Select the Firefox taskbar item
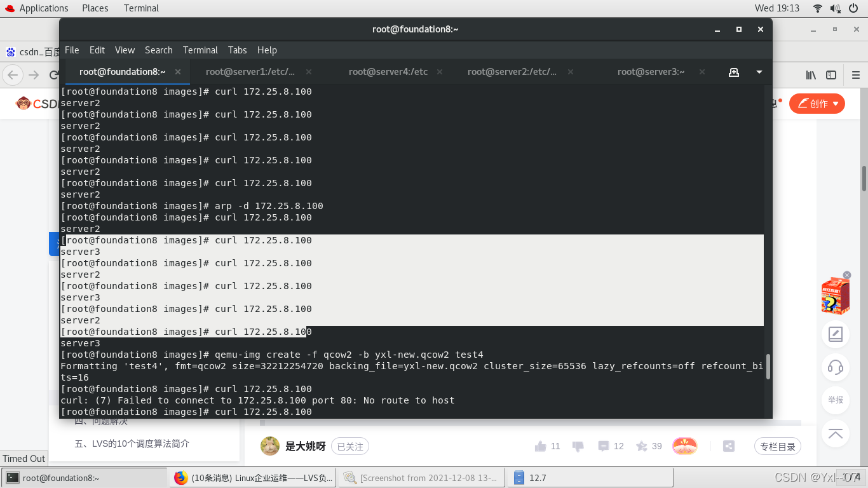The width and height of the screenshot is (868, 488). click(253, 478)
